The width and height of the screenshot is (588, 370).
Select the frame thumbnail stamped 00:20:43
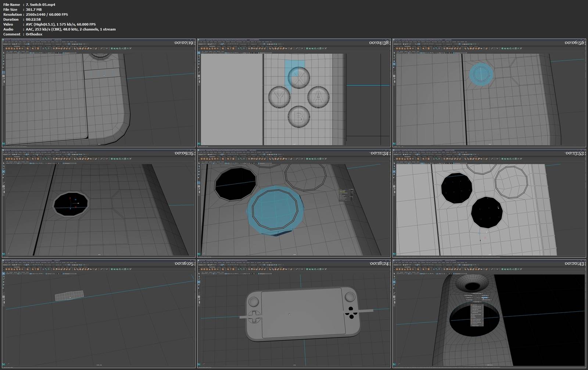point(489,313)
